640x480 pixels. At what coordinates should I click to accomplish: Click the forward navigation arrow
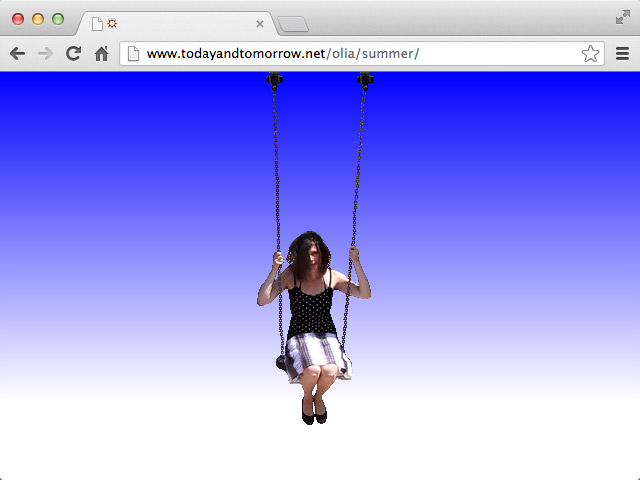tap(45, 53)
